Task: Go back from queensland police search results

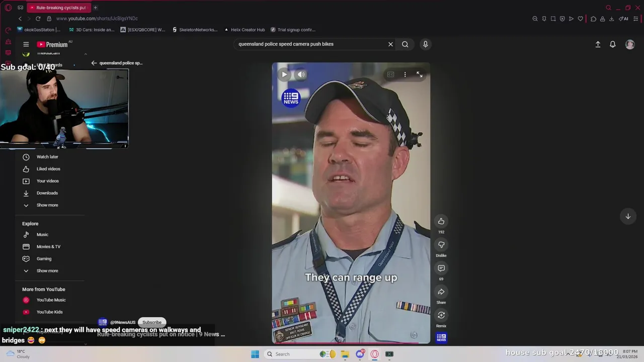Action: pyautogui.click(x=94, y=63)
